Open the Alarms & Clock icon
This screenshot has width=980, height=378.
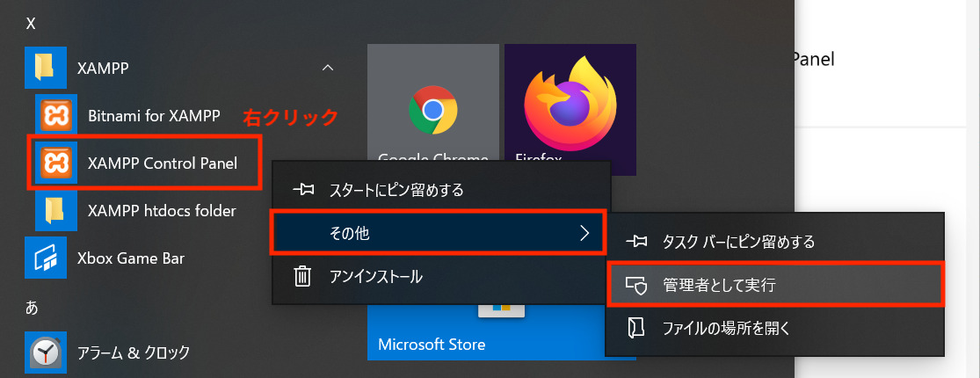[45, 353]
